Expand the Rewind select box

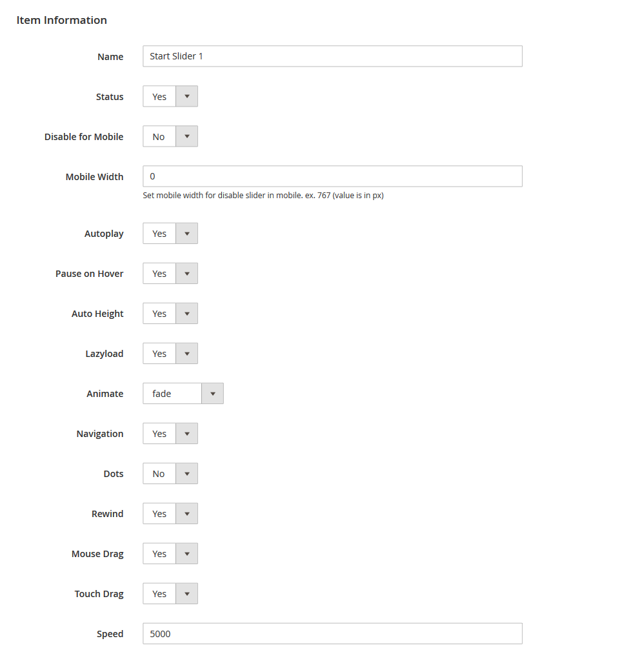(x=170, y=513)
